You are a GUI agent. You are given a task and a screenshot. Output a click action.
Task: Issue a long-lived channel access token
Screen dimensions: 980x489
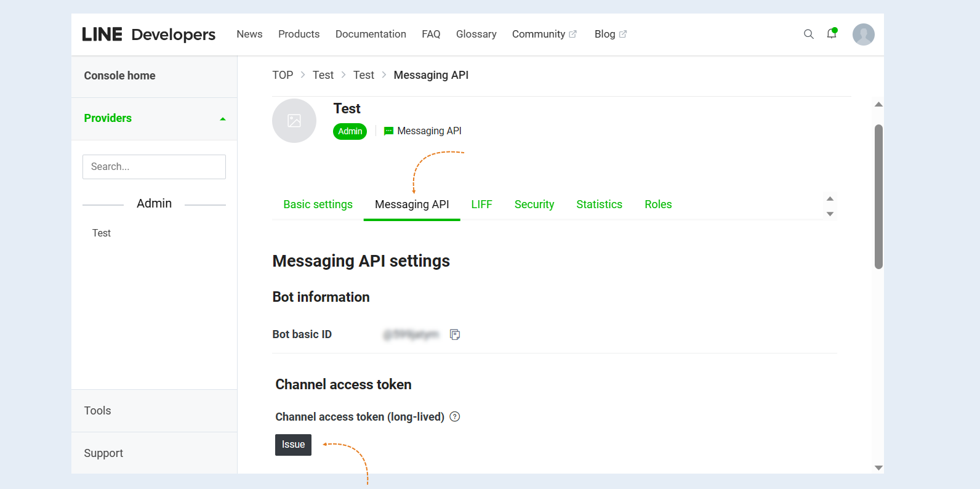(x=293, y=445)
